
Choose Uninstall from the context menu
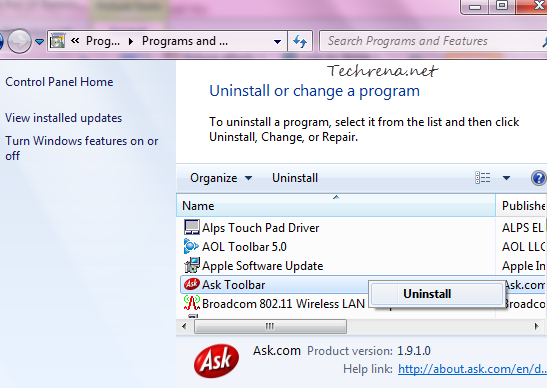[436, 294]
